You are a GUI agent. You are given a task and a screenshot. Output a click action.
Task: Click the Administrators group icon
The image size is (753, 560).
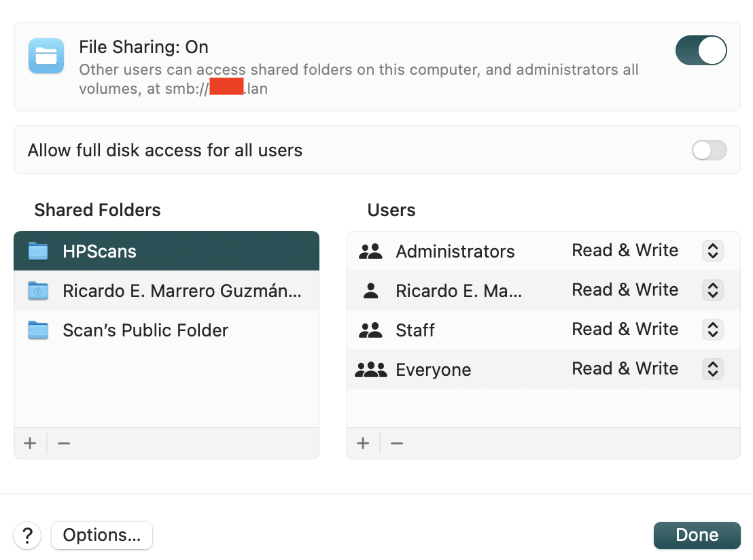pyautogui.click(x=370, y=251)
